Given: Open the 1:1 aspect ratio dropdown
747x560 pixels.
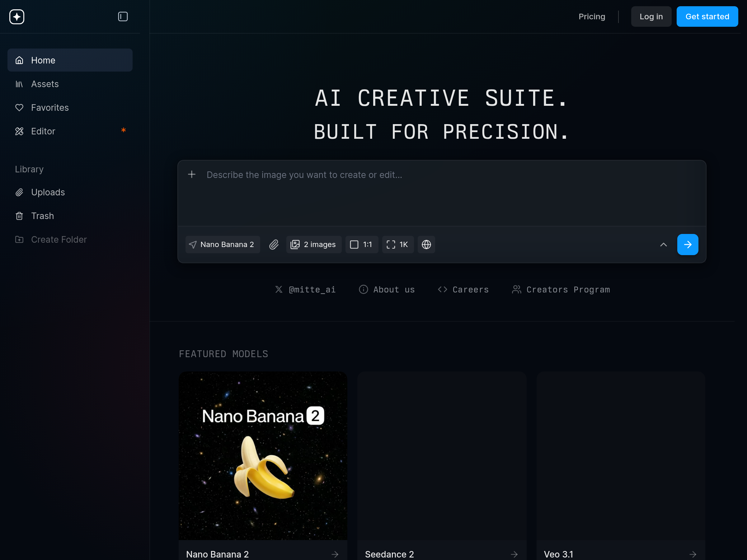Looking at the screenshot, I should pyautogui.click(x=361, y=245).
